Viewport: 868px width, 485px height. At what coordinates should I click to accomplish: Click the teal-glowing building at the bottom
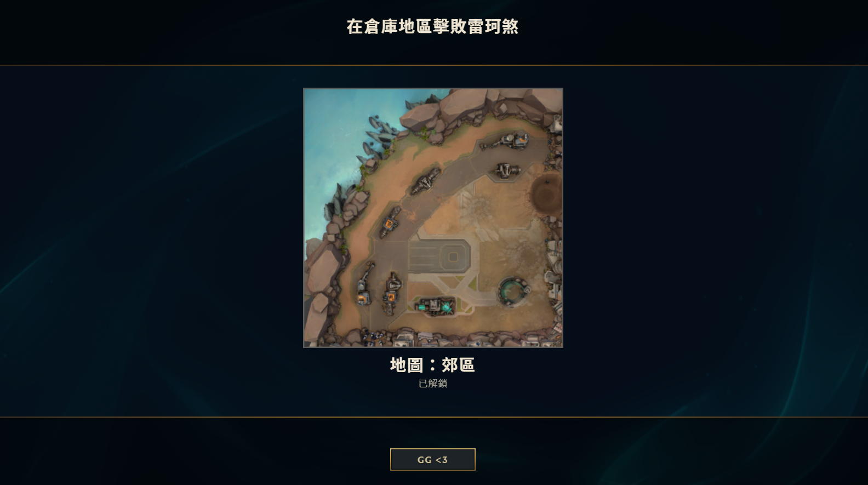click(x=436, y=306)
